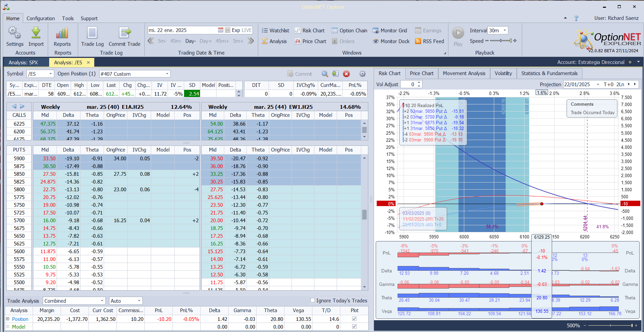Enable Ignore Today's Trades checkbox

point(312,300)
